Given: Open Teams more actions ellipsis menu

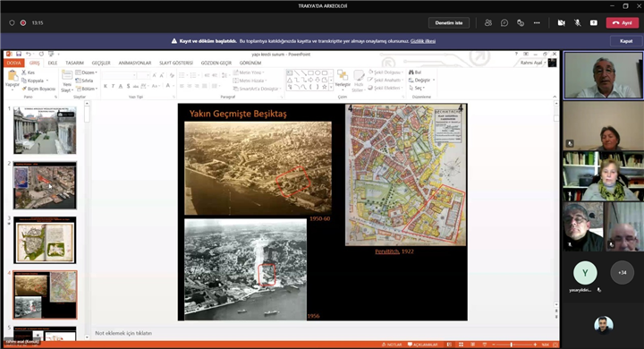Looking at the screenshot, I should 537,23.
